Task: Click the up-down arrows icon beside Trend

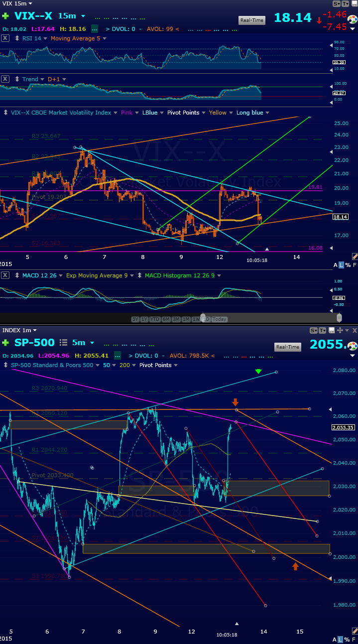Action: [18, 79]
